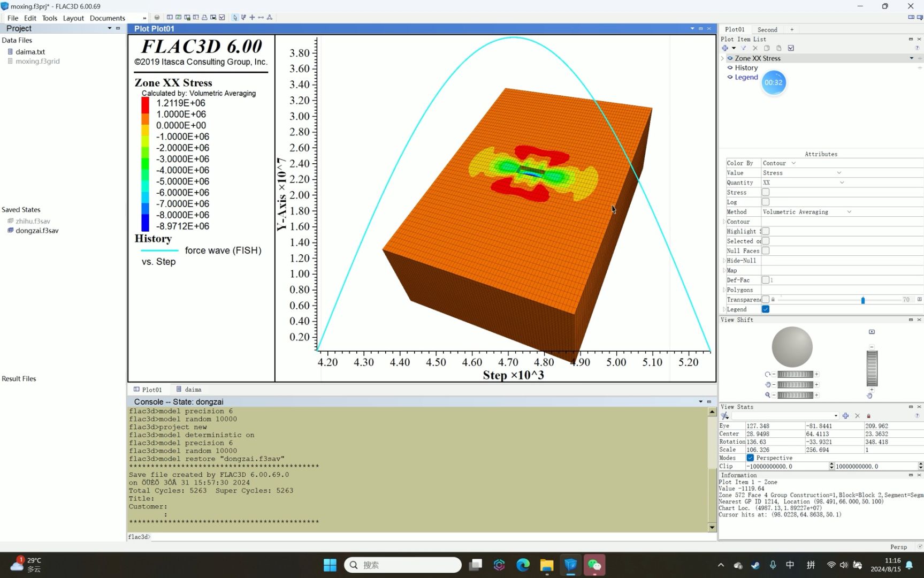Open the Quantity XX dropdown
924x578 pixels.
click(842, 182)
